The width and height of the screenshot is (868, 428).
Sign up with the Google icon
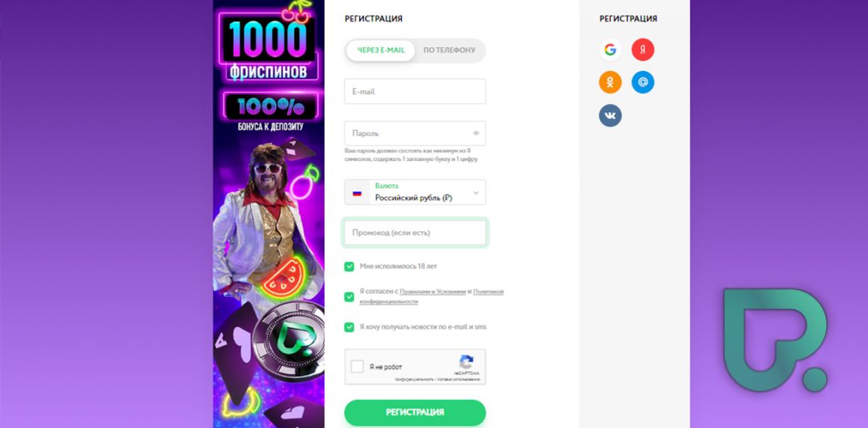point(610,50)
